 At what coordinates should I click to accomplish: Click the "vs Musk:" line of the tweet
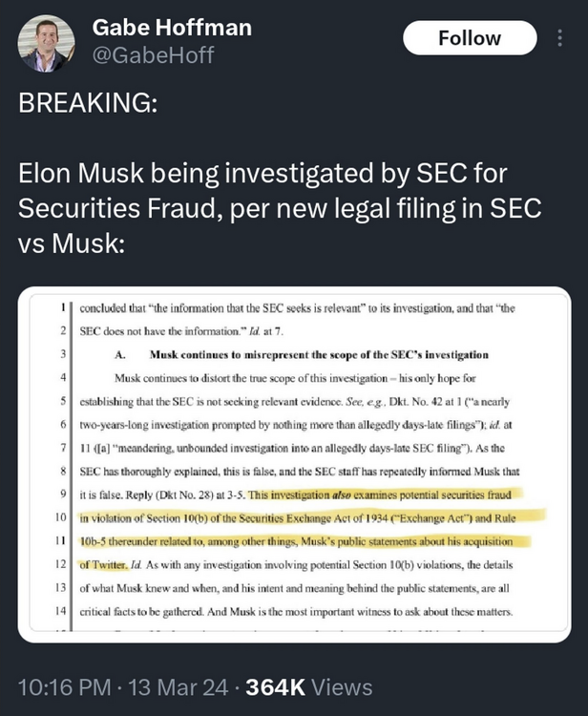pos(73,241)
